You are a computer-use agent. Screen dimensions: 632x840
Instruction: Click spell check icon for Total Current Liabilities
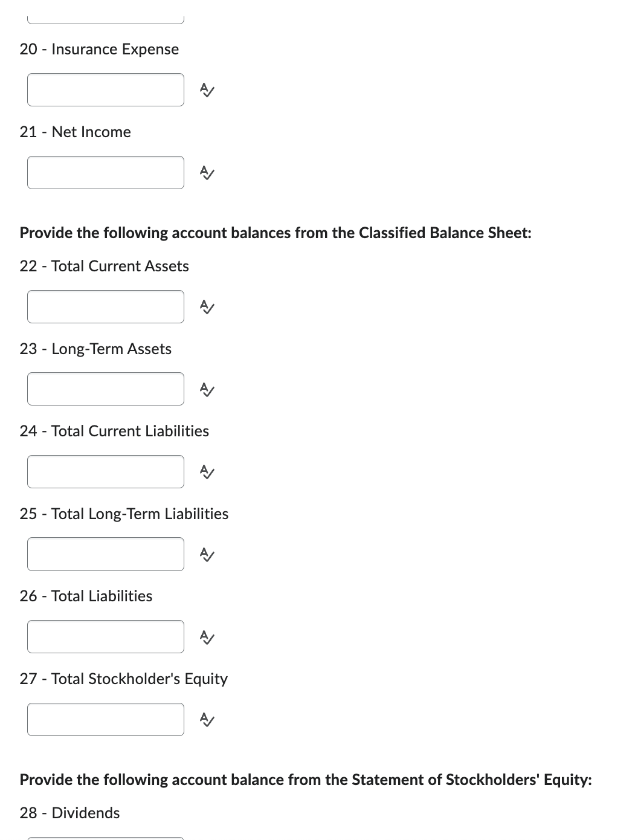[x=206, y=471]
